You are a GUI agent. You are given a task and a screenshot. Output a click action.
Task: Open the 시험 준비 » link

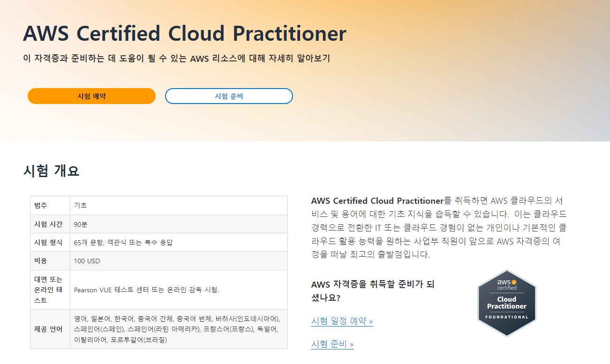point(332,344)
